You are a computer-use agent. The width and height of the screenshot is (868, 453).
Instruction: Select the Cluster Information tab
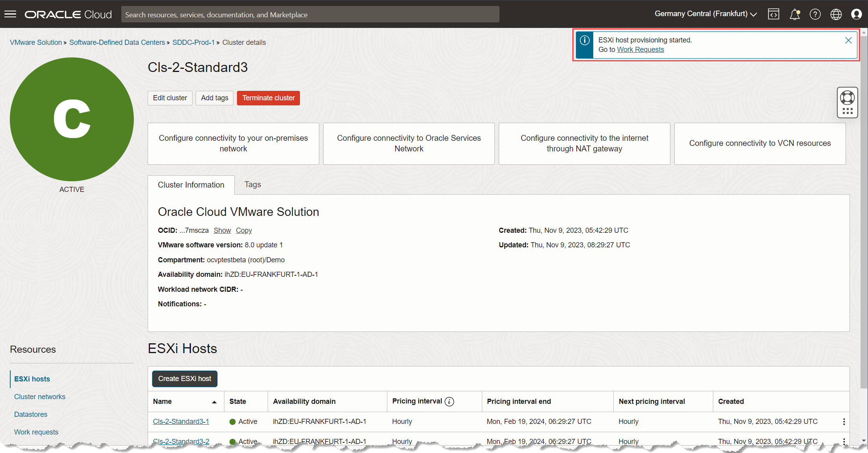click(191, 185)
